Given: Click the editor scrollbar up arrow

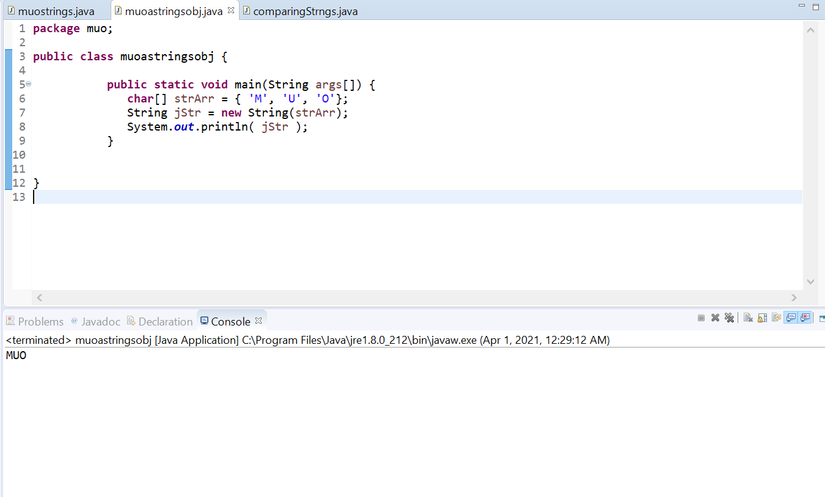Looking at the screenshot, I should [810, 30].
